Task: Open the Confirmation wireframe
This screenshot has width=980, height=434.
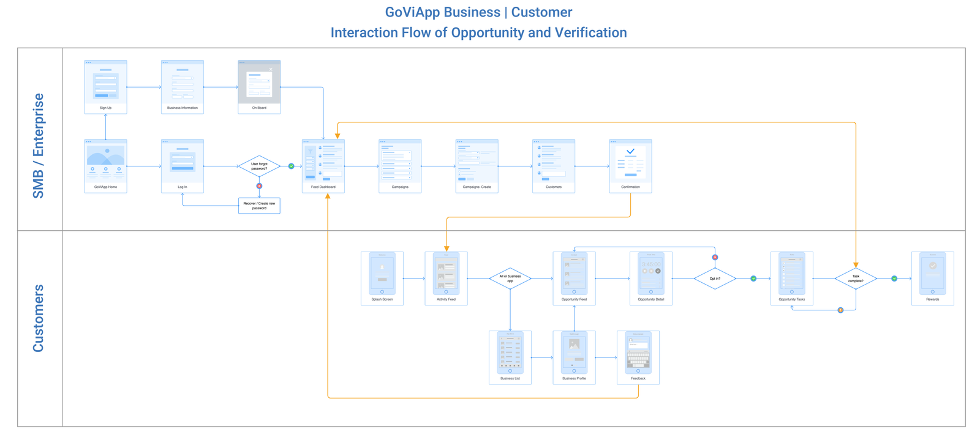Action: [630, 166]
